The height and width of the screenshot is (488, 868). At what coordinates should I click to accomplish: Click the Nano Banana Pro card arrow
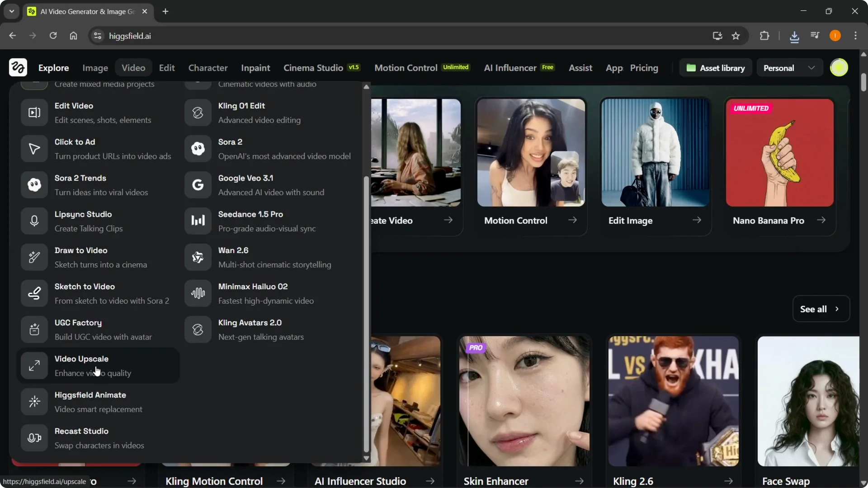[822, 220]
